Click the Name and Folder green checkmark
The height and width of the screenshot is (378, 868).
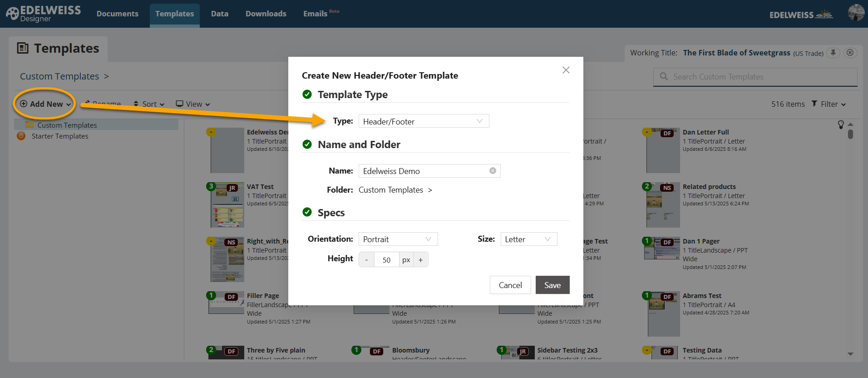(307, 144)
